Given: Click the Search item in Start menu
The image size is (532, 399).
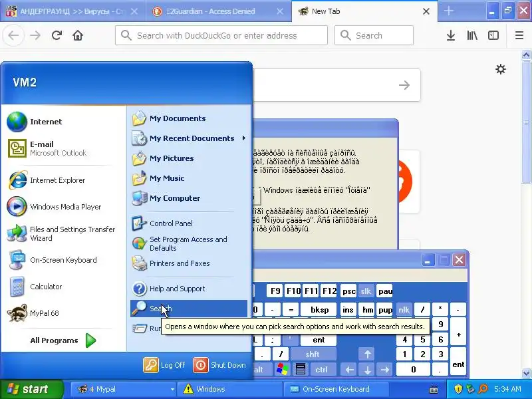Looking at the screenshot, I should (x=189, y=309).
